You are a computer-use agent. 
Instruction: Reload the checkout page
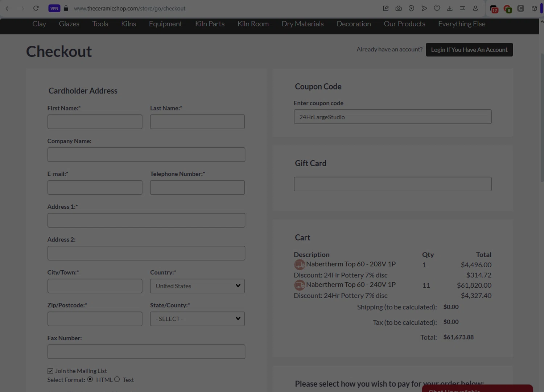pos(36,8)
